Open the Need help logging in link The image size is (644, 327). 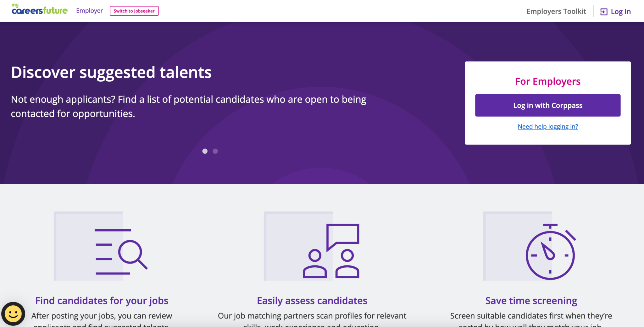click(548, 127)
